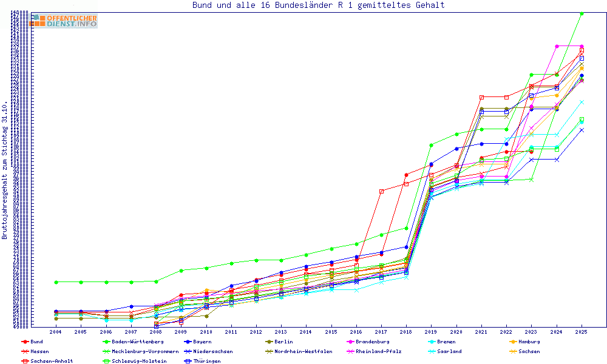Click the Öffentlicher Dienst.info logo

point(64,21)
